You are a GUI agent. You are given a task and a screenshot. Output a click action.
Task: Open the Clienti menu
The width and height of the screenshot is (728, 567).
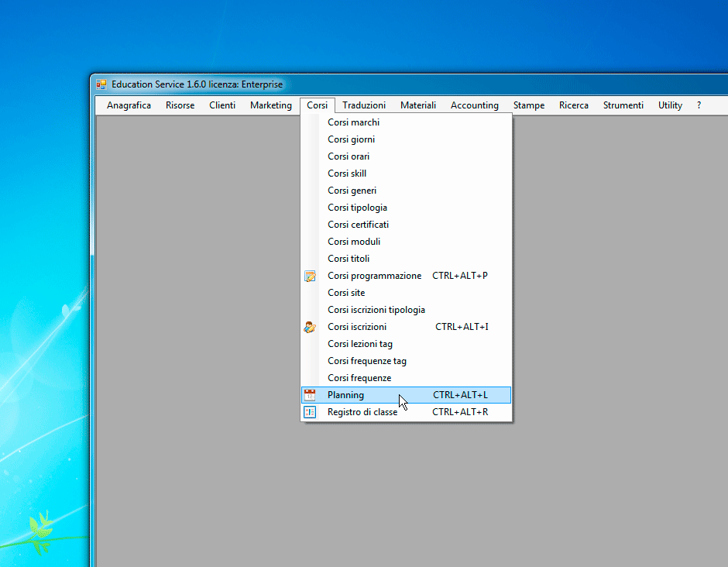click(222, 105)
